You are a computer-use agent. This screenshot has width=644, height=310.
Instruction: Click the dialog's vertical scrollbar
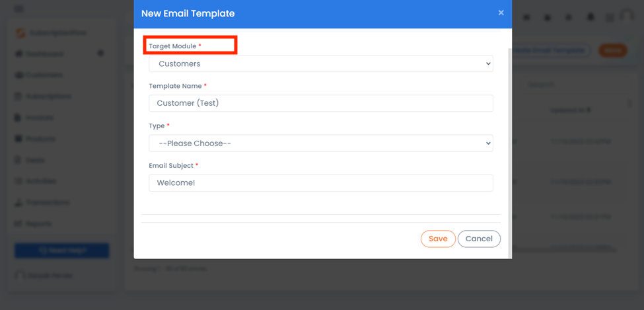[510, 152]
